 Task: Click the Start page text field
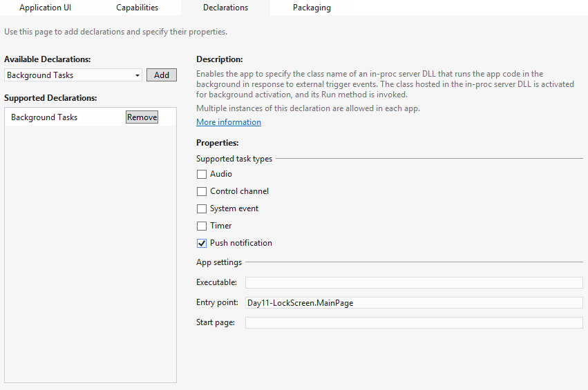414,323
